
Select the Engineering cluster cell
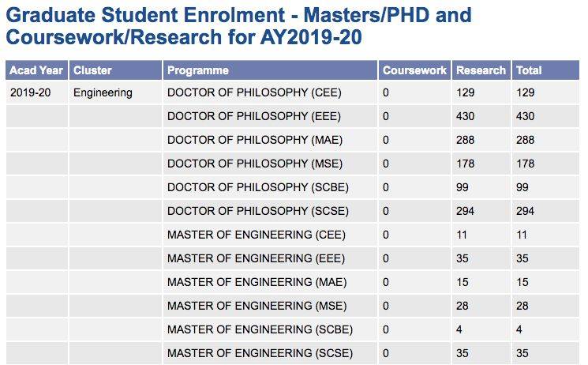tap(103, 93)
